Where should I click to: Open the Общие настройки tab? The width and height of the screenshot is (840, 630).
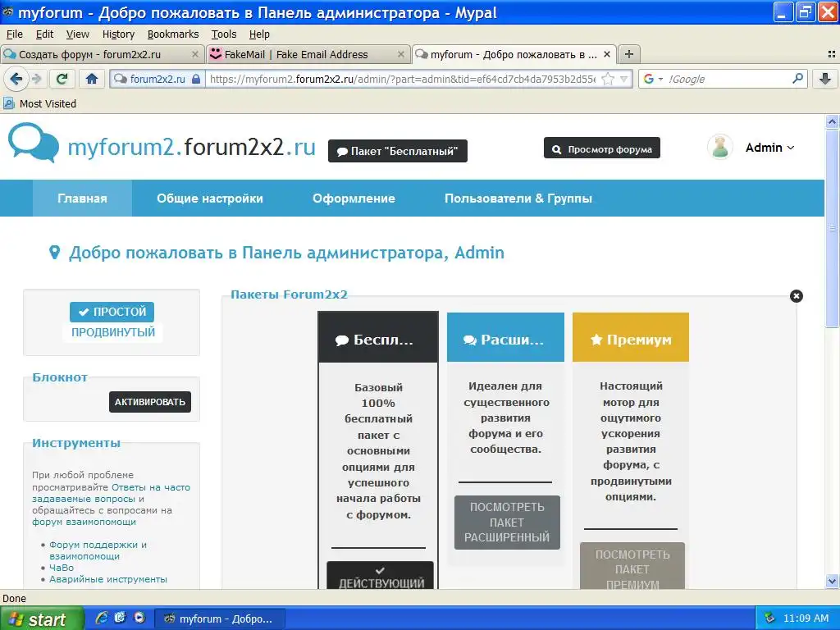tap(210, 199)
